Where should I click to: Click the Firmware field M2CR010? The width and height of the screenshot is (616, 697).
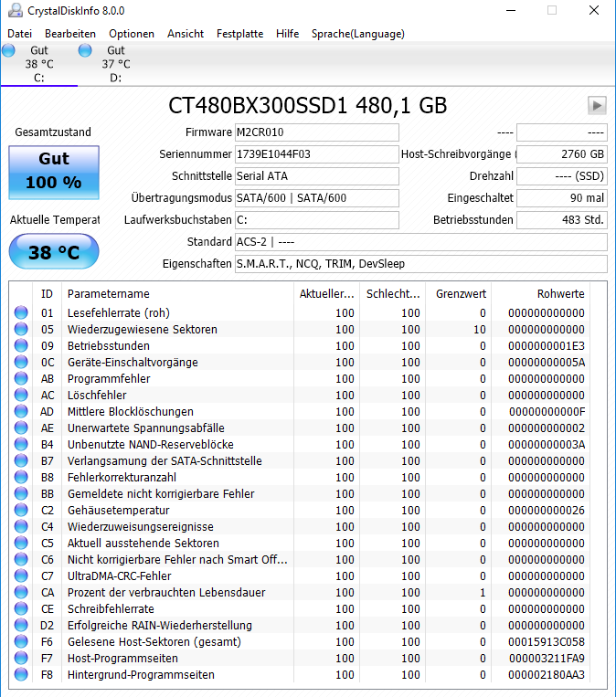(316, 132)
